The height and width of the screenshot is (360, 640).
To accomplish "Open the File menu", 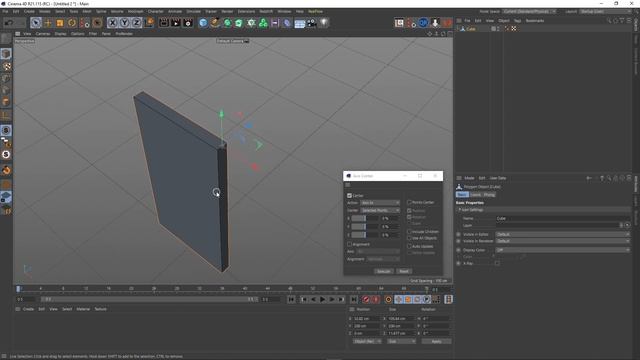I will (5, 11).
